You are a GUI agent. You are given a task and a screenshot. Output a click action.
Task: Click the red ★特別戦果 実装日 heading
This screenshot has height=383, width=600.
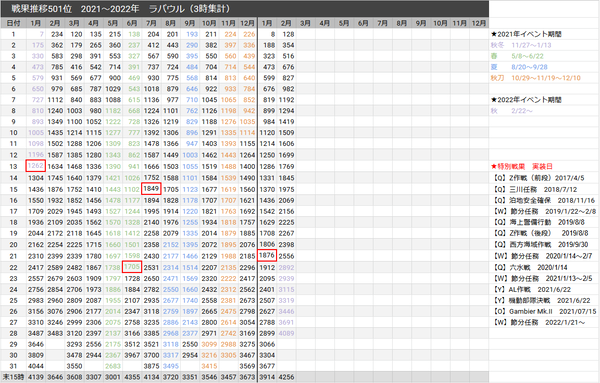[522, 166]
